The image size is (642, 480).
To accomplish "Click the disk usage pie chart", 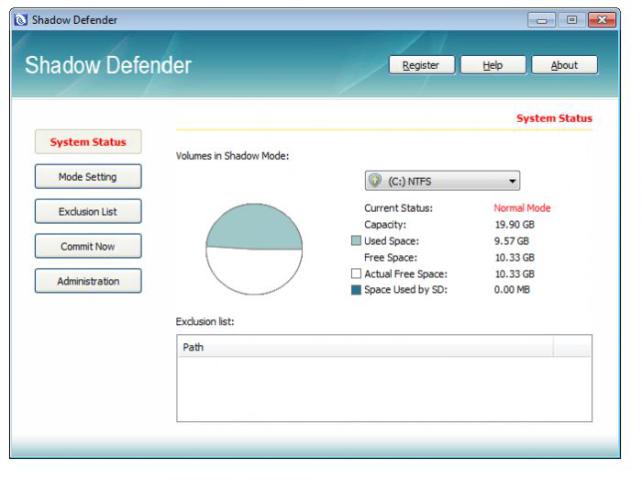I will (254, 247).
